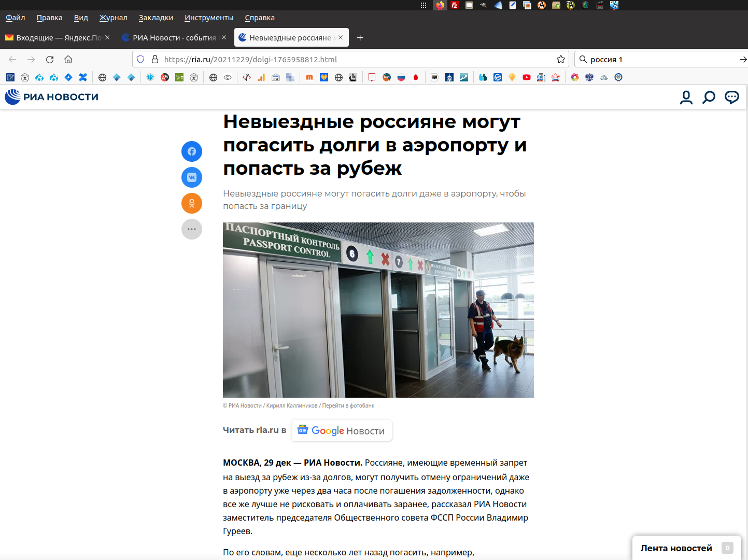This screenshot has width=748, height=560.
Task: Open the Справка menu
Action: (x=260, y=18)
